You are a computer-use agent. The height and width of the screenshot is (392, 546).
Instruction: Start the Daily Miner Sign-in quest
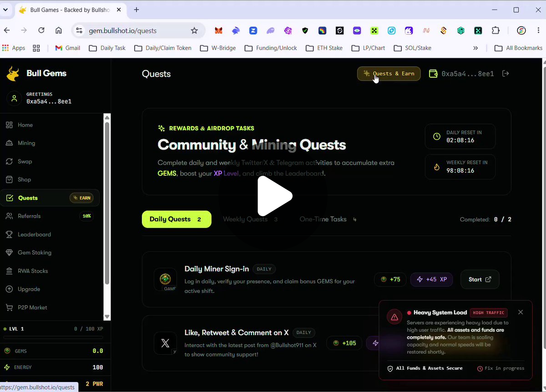point(480,279)
